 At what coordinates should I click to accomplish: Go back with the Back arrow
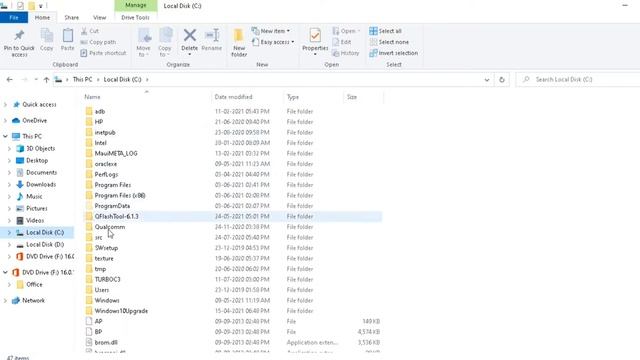coord(9,80)
